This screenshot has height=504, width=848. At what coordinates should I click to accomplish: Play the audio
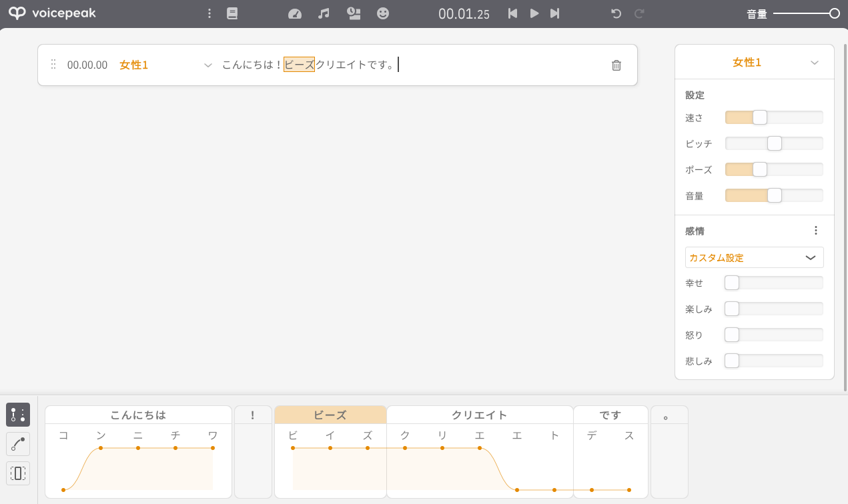click(534, 13)
